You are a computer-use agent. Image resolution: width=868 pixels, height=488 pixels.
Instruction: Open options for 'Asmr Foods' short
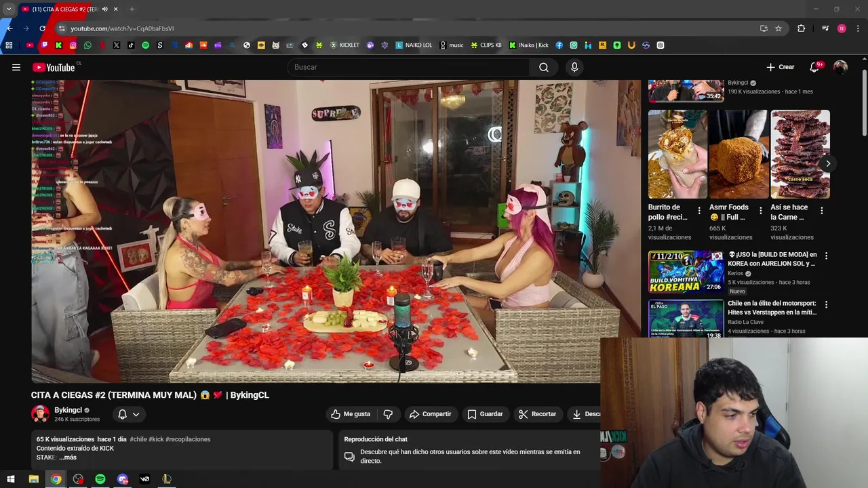click(x=760, y=211)
